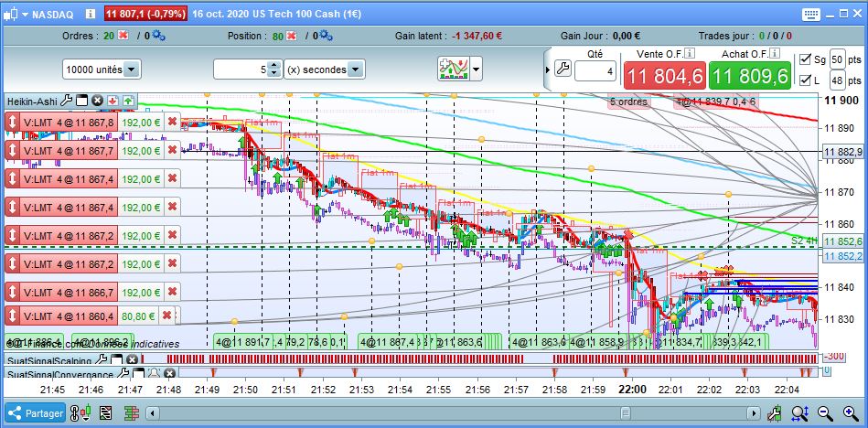Select order label V:LMT 4@11 866,7
The image size is (868, 428).
click(x=69, y=293)
